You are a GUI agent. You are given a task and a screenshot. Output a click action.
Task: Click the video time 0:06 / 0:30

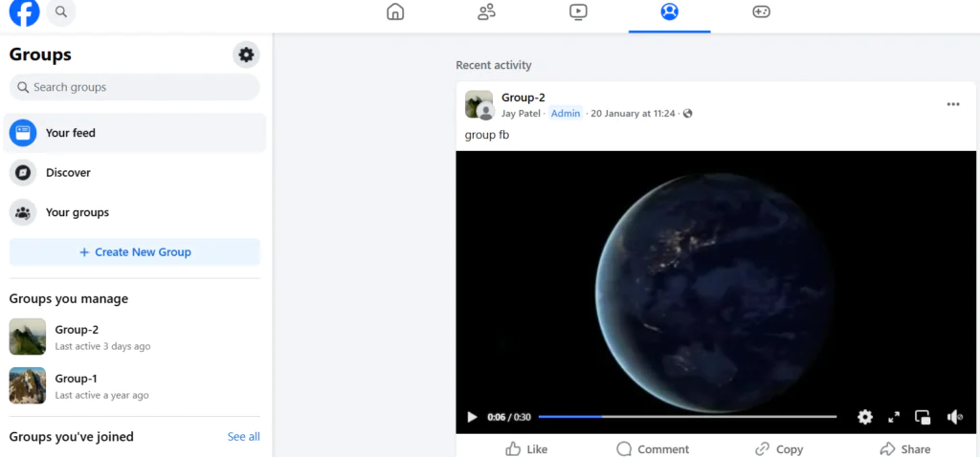(509, 417)
